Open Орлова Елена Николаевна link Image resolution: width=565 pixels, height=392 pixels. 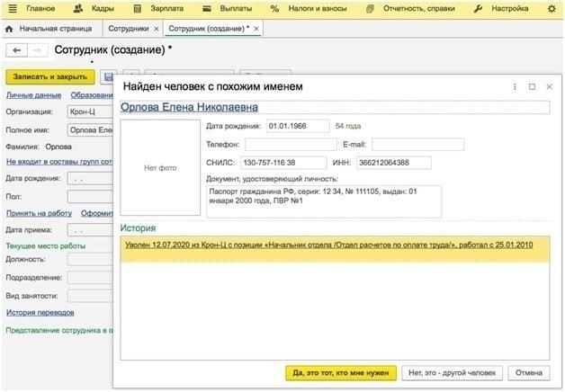[x=190, y=107]
